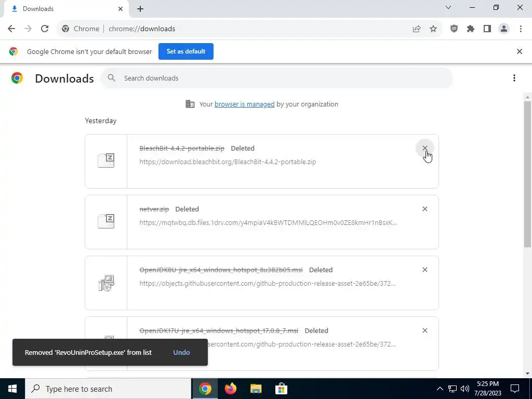Open network status tray icon

click(x=453, y=389)
